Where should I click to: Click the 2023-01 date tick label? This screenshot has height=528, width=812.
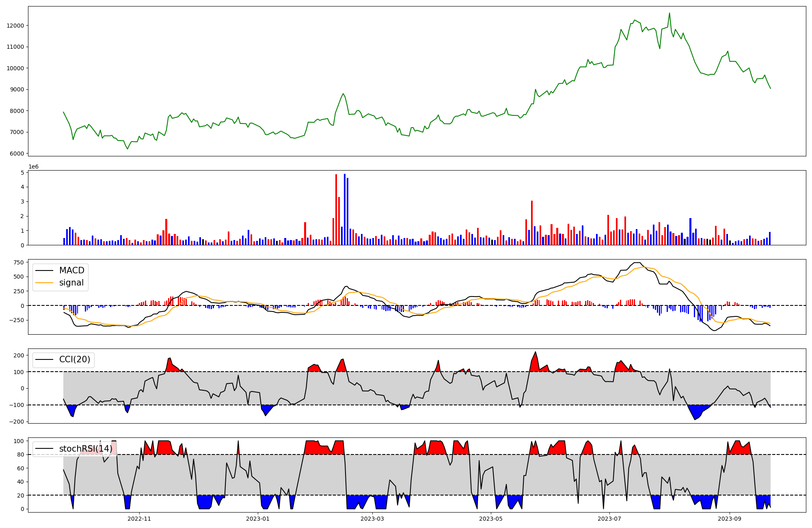click(257, 519)
